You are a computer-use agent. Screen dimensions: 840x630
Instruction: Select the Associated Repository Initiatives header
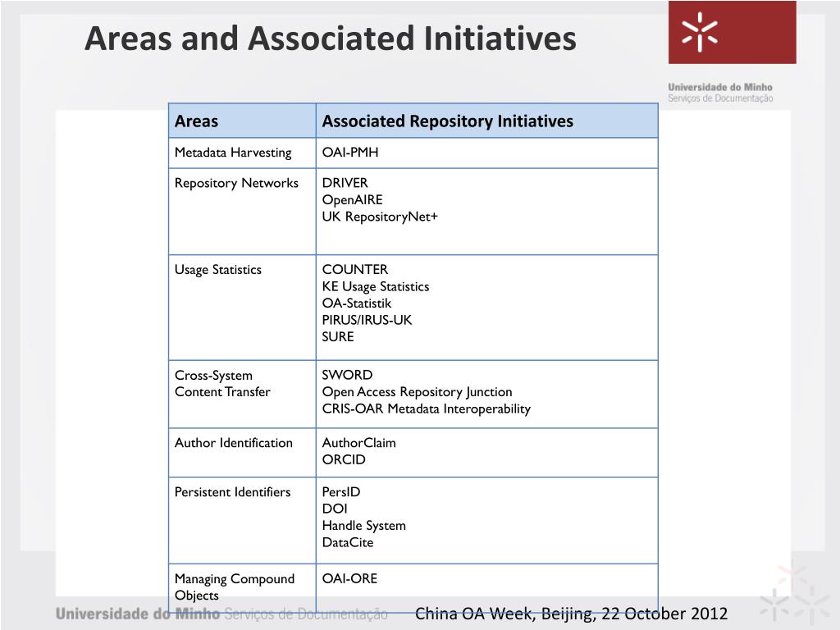click(487, 121)
